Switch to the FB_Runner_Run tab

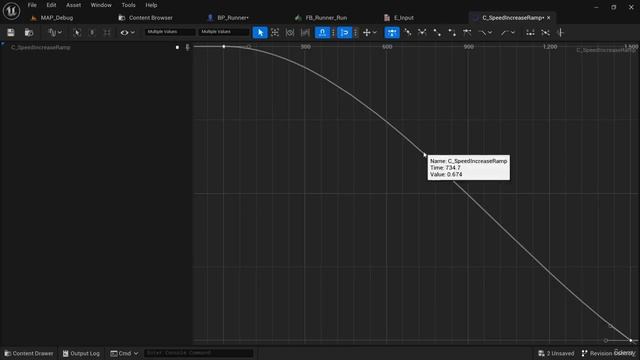(x=326, y=18)
